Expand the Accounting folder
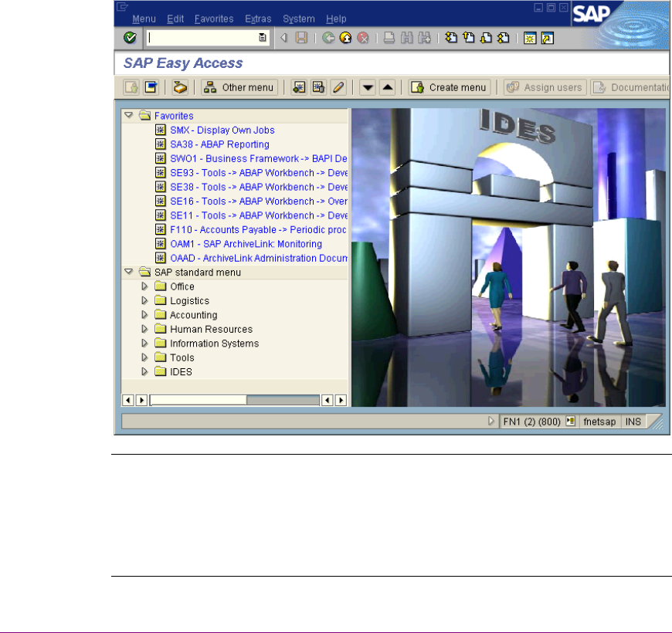 tap(145, 314)
